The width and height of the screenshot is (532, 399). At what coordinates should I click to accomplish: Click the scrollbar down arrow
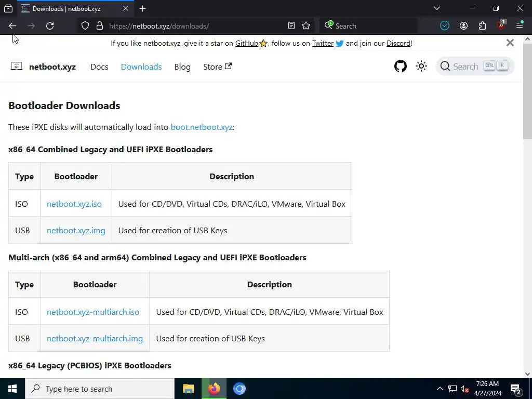(527, 374)
